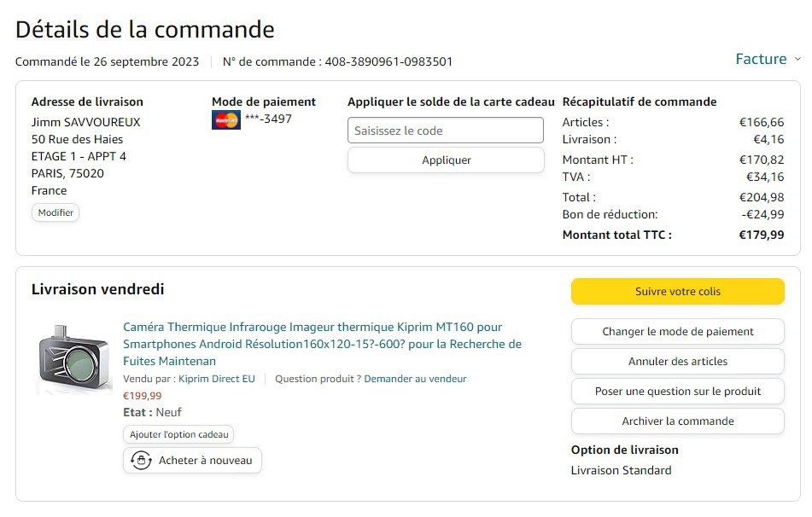The height and width of the screenshot is (517, 812).
Task: Click Suivre votre colis button
Action: tap(677, 292)
